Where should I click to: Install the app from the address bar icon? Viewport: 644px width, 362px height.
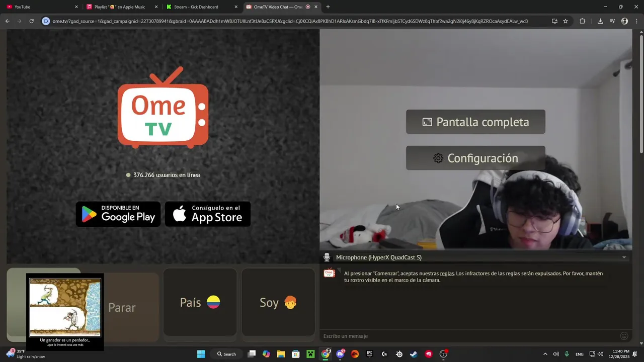point(554,21)
